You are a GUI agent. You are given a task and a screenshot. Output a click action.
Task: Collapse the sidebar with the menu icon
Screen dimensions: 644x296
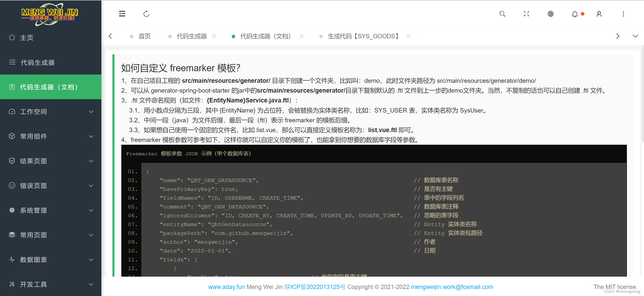pyautogui.click(x=122, y=14)
